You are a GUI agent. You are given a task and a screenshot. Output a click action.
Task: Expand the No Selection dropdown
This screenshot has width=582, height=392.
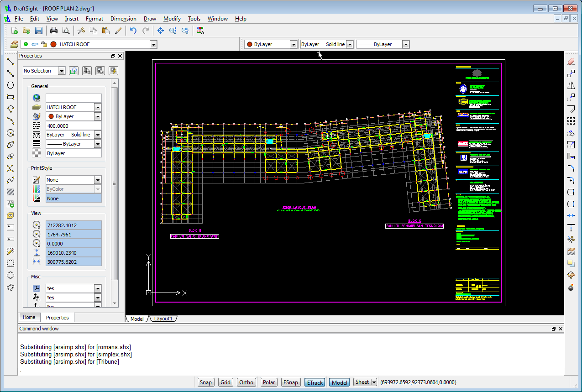pyautogui.click(x=62, y=71)
